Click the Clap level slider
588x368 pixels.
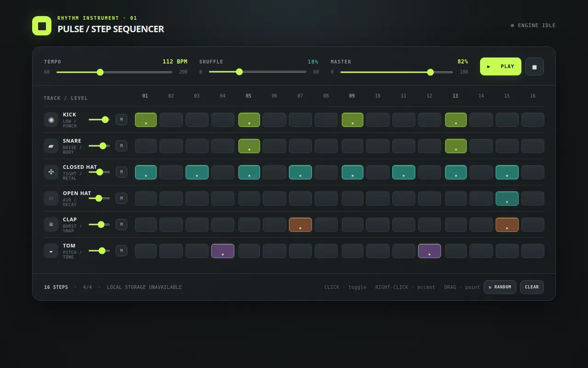[99, 224]
